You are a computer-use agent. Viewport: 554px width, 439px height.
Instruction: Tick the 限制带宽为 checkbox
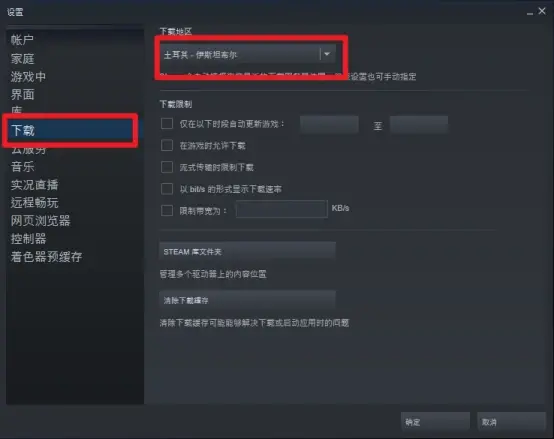click(167, 210)
